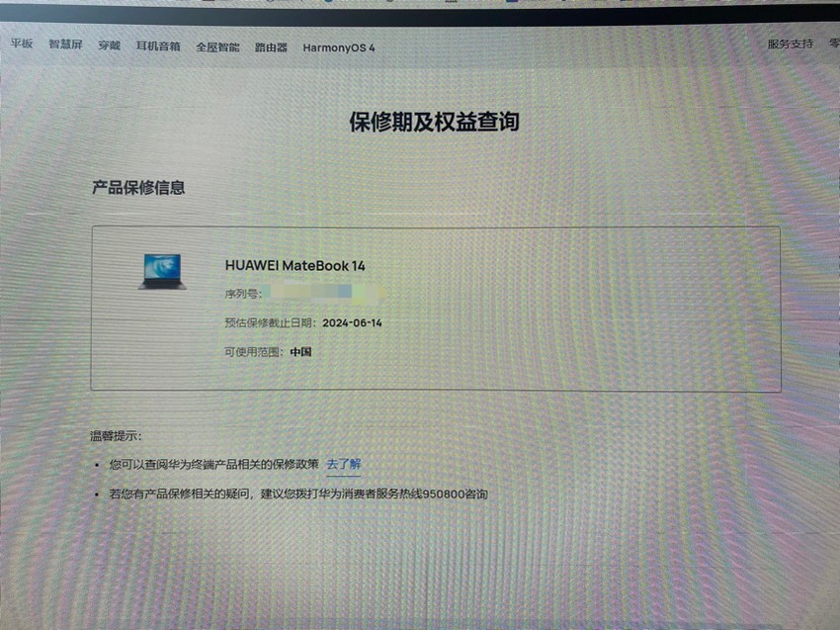Open the 智慧屏 navigation menu item
This screenshot has height=630, width=840.
point(65,45)
